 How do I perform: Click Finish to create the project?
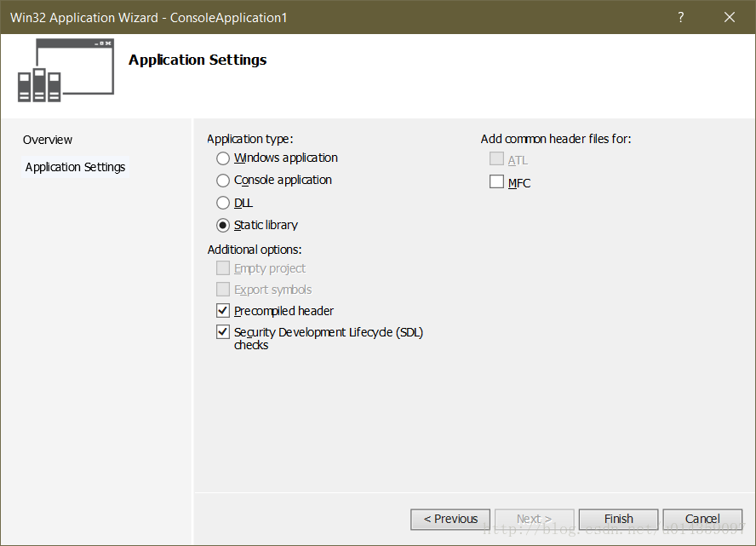point(619,519)
